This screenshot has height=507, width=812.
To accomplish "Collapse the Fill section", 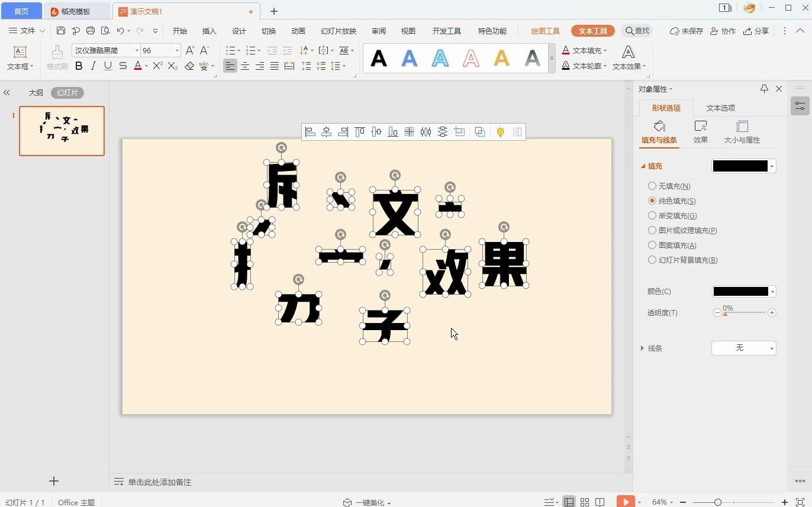I will click(643, 166).
